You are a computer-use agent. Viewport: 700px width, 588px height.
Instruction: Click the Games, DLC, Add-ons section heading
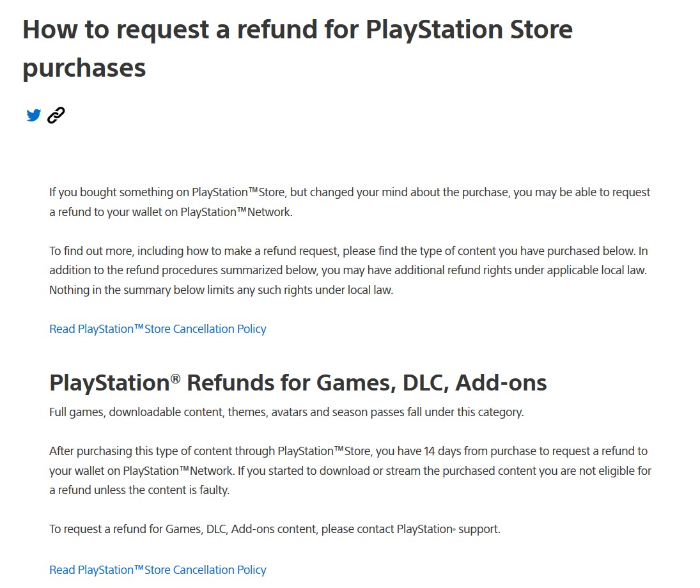298,382
